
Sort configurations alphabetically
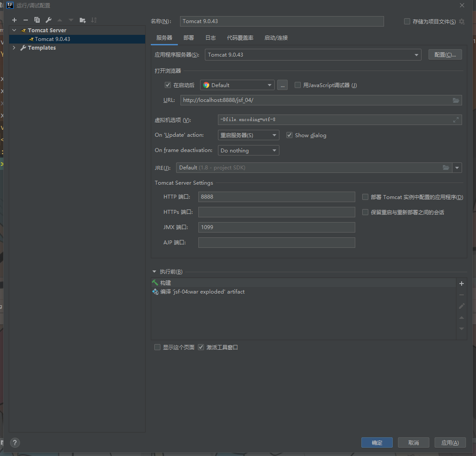tap(94, 20)
